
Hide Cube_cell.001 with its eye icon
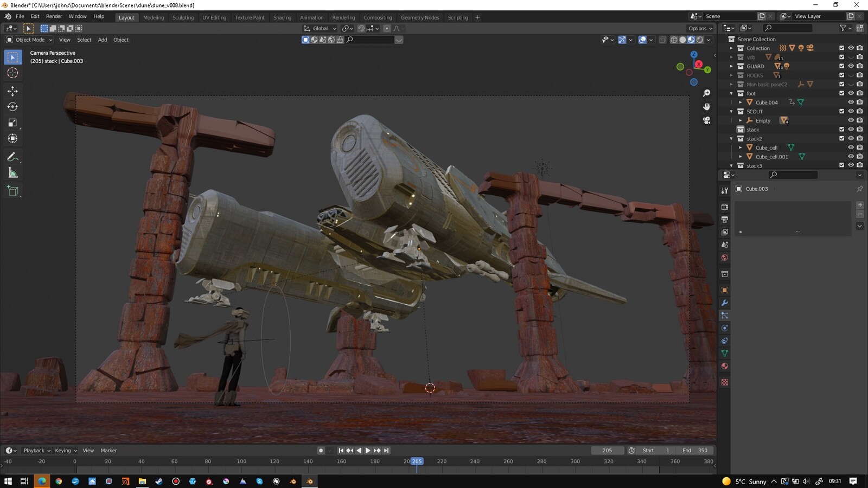click(851, 156)
